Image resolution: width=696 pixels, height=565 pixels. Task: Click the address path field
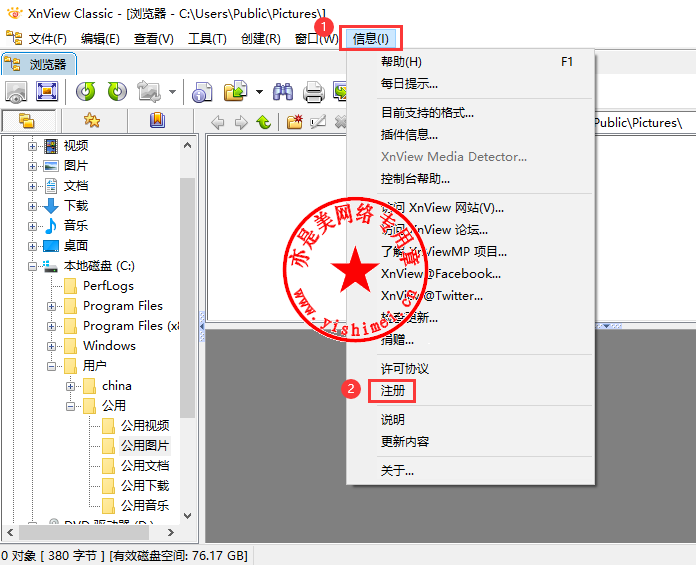tap(645, 122)
